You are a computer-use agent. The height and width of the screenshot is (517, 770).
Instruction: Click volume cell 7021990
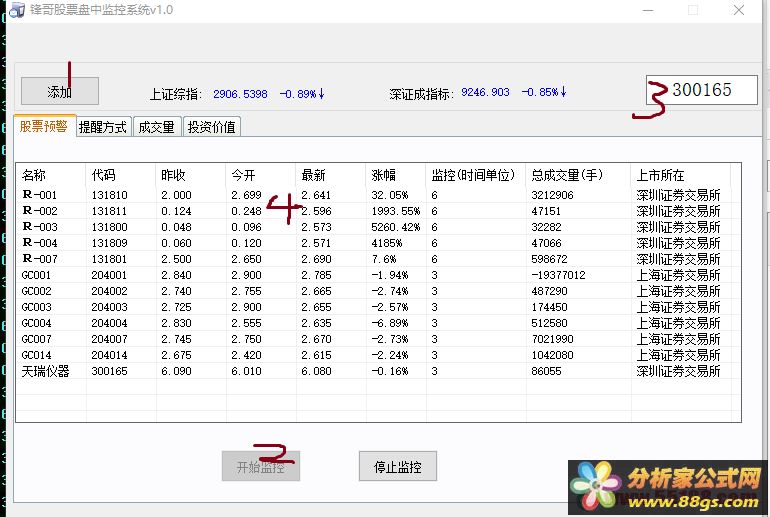[x=552, y=339]
